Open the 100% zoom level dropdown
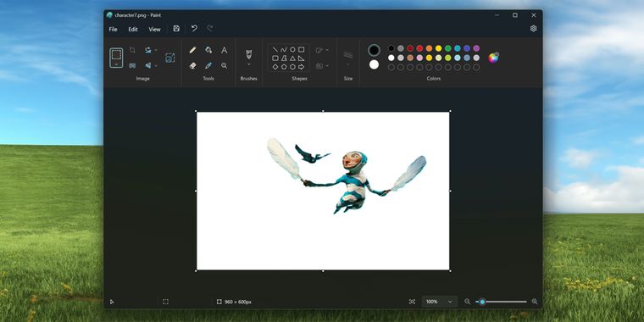 (x=440, y=302)
